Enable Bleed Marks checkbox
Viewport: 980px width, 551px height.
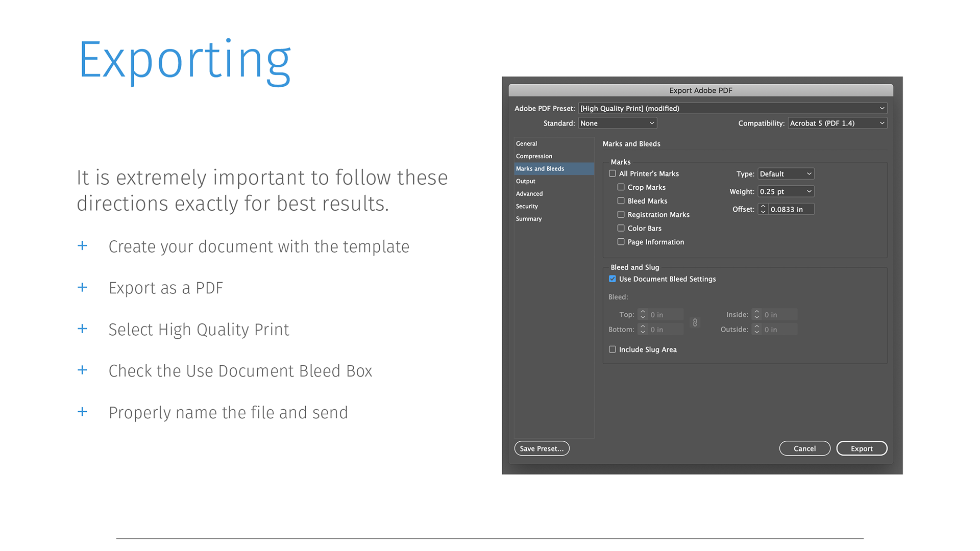(621, 201)
